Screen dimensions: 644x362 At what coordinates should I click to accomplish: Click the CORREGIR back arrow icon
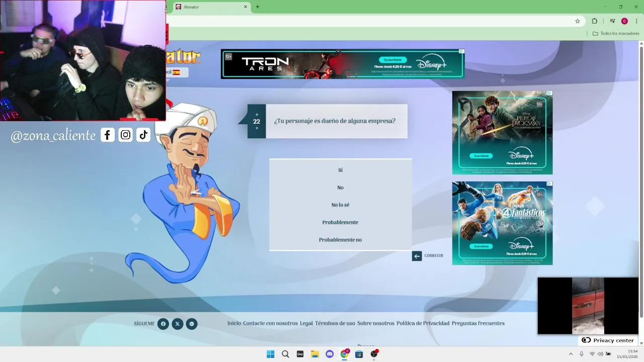point(417,256)
